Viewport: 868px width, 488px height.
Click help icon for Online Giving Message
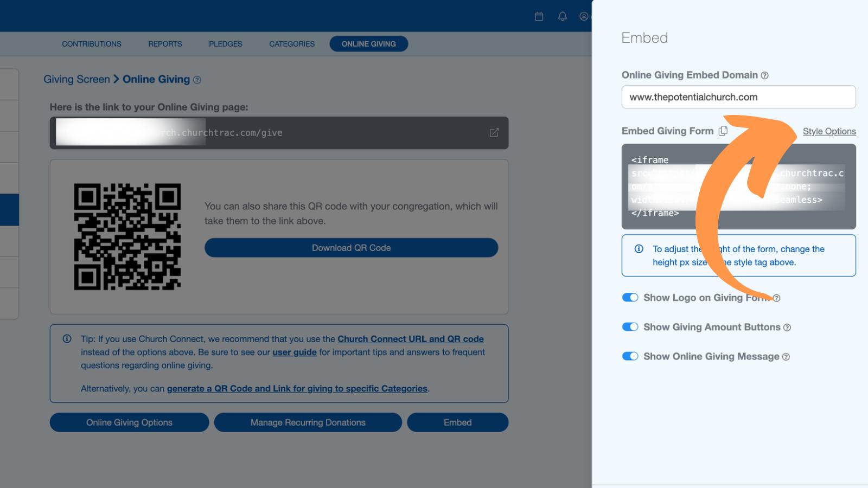pos(786,357)
